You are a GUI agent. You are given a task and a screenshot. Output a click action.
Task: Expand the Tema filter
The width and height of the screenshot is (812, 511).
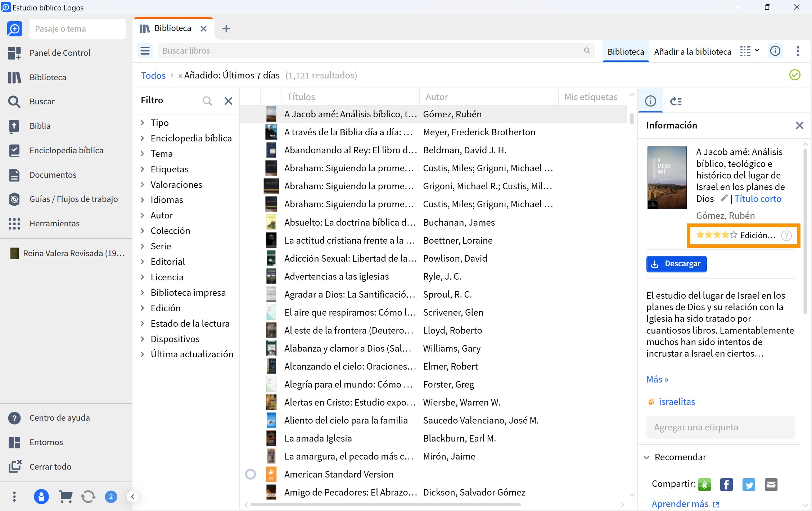pos(143,154)
